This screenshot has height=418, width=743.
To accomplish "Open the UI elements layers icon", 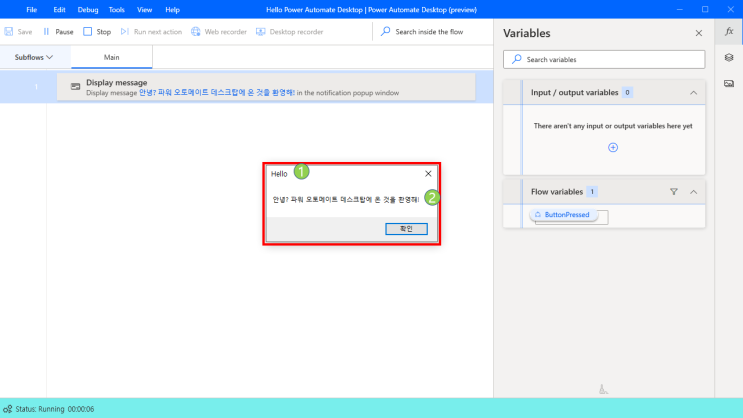I will pos(729,57).
